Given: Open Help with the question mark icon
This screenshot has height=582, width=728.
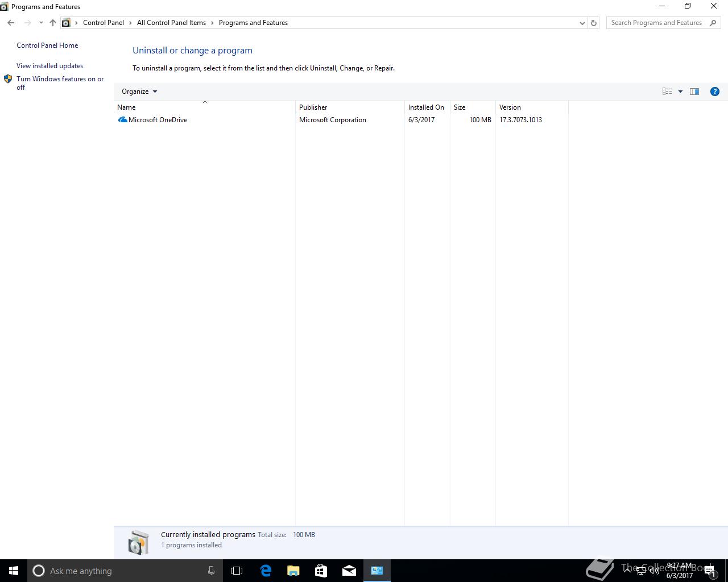Looking at the screenshot, I should (x=715, y=92).
